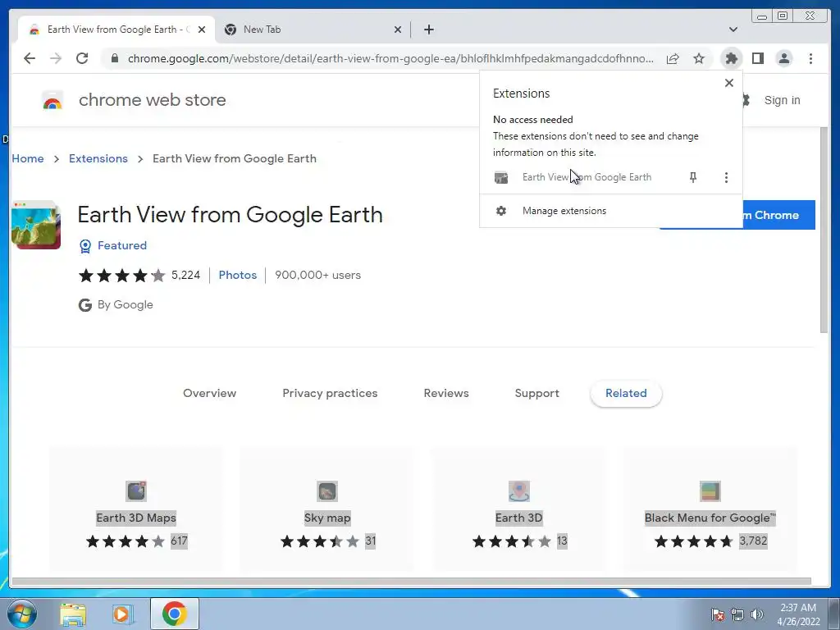Close the New Tab tab
The image size is (840, 630).
(398, 30)
